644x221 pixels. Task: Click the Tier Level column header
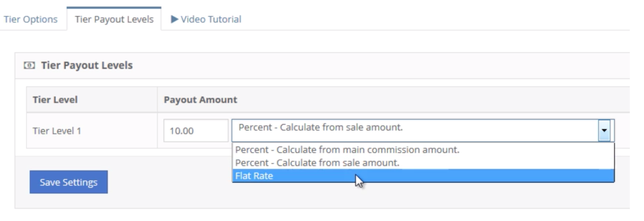55,99
